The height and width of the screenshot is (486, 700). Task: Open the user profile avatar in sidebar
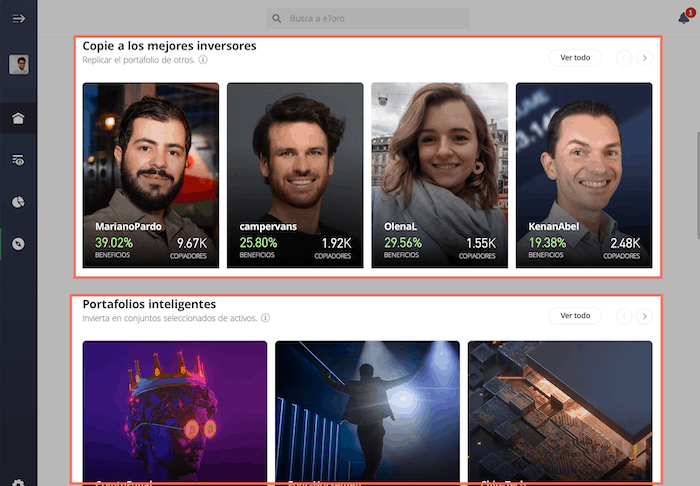(x=19, y=65)
